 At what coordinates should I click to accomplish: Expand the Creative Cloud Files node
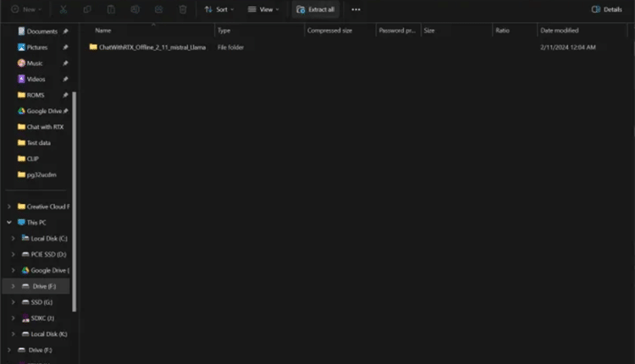coord(9,207)
